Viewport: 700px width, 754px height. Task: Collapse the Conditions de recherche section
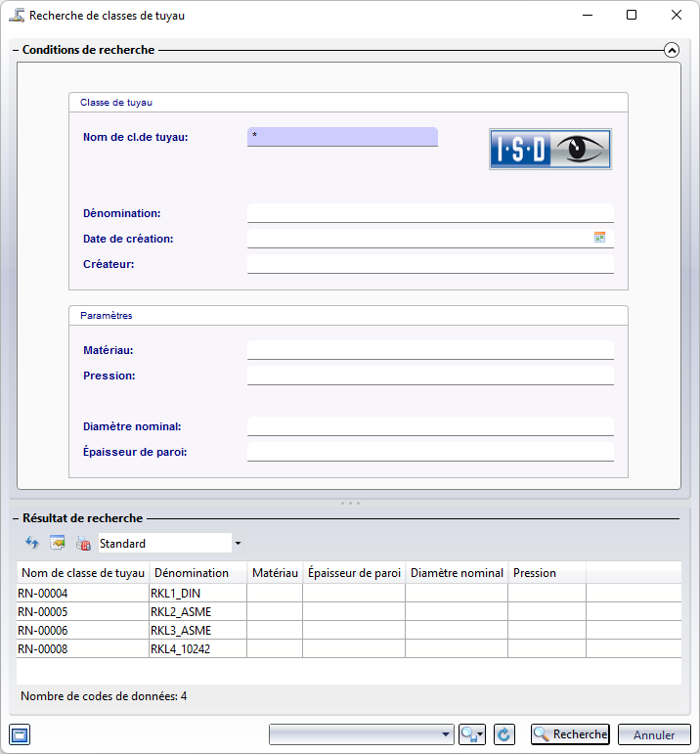coord(671,50)
